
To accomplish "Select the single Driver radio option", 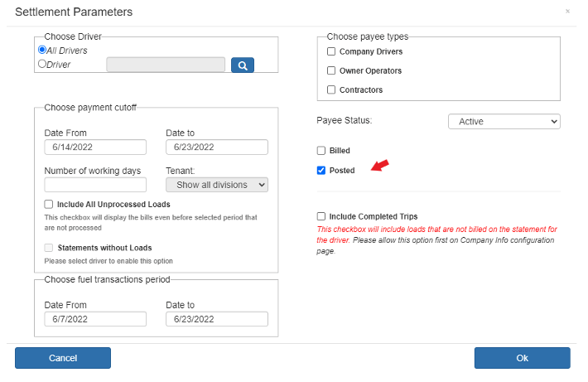I will (x=42, y=64).
